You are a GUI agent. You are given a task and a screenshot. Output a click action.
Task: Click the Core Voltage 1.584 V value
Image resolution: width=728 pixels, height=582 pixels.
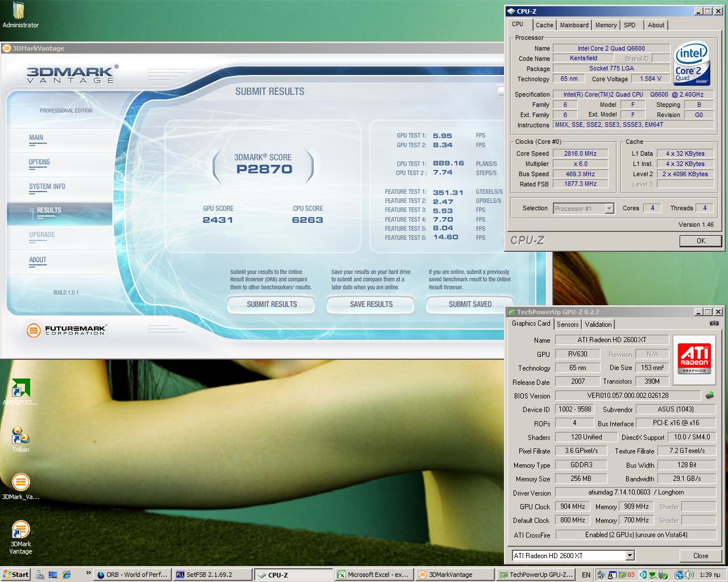coord(651,79)
